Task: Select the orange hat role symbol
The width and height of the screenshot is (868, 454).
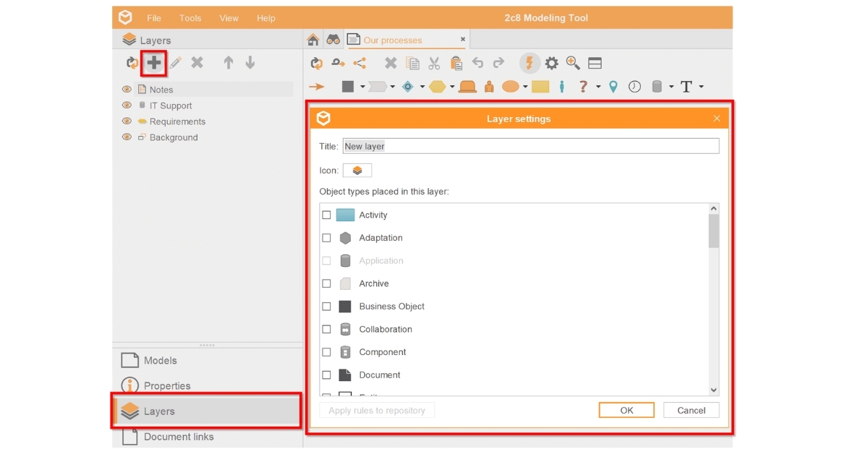Action: 467,87
